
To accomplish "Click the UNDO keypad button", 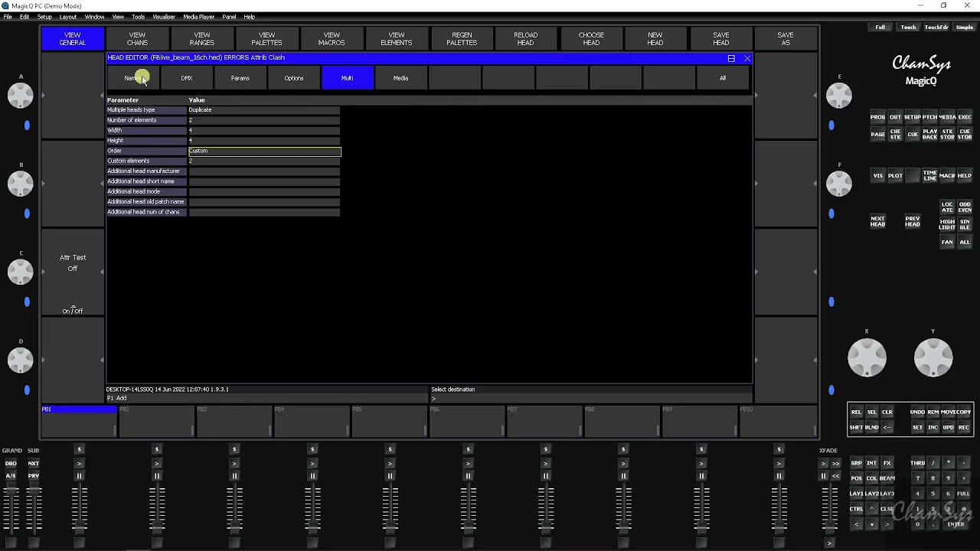I will pyautogui.click(x=917, y=412).
